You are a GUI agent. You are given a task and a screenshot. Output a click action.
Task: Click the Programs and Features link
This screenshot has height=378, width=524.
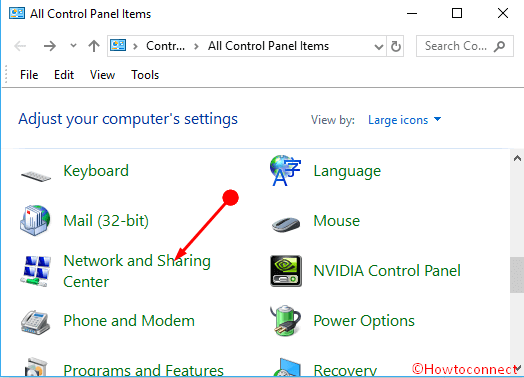[143, 370]
